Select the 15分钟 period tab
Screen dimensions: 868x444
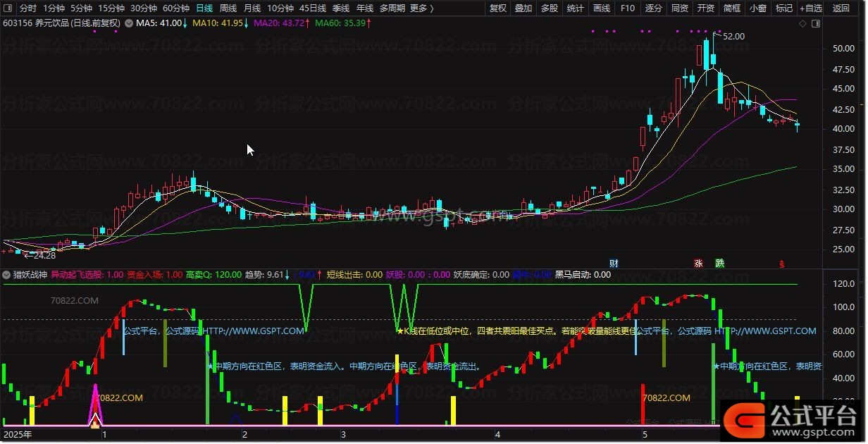coord(111,8)
